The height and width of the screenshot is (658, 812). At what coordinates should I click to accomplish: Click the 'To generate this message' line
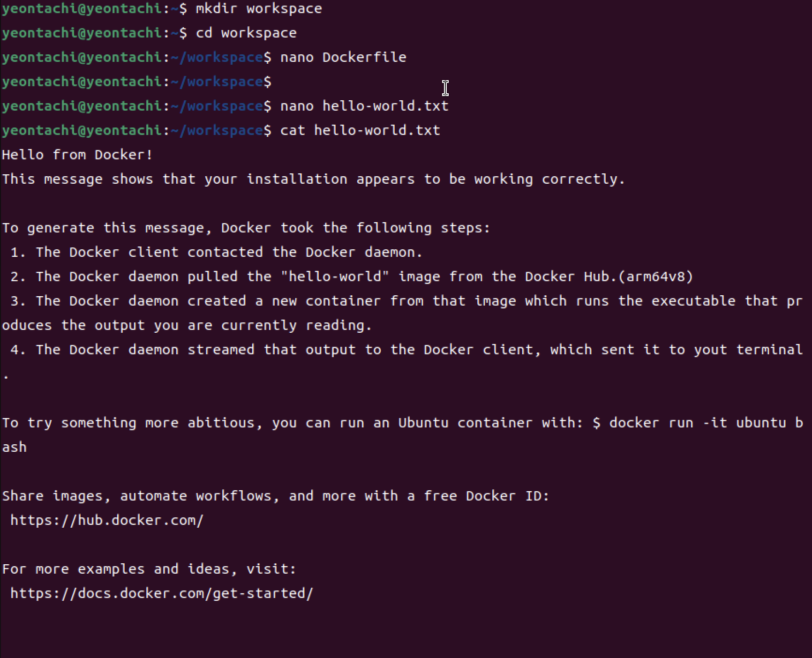[246, 228]
